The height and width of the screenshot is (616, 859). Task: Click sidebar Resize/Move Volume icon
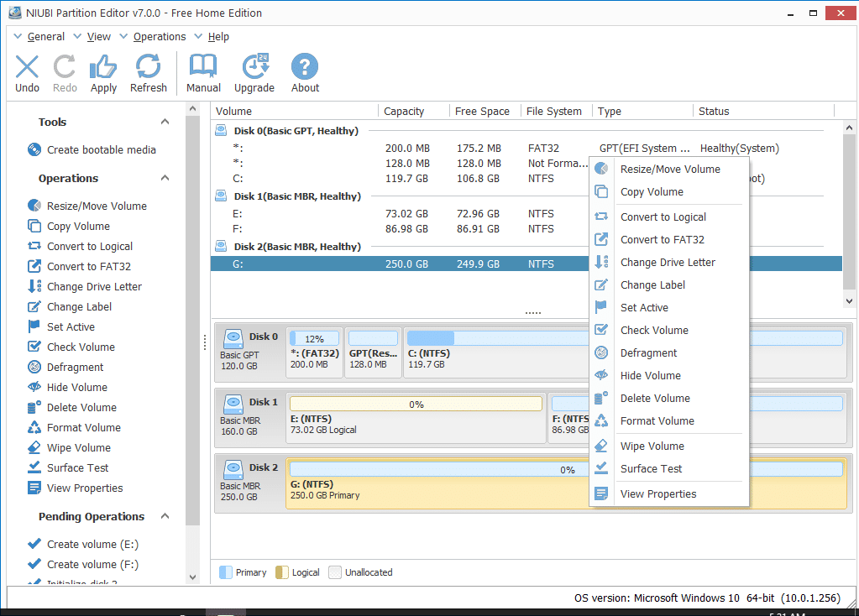click(34, 206)
